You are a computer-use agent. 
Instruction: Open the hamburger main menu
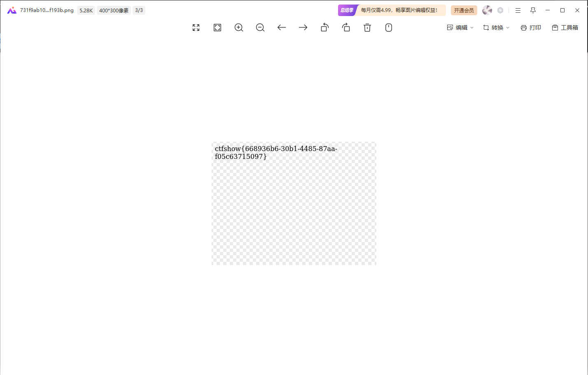tap(518, 10)
